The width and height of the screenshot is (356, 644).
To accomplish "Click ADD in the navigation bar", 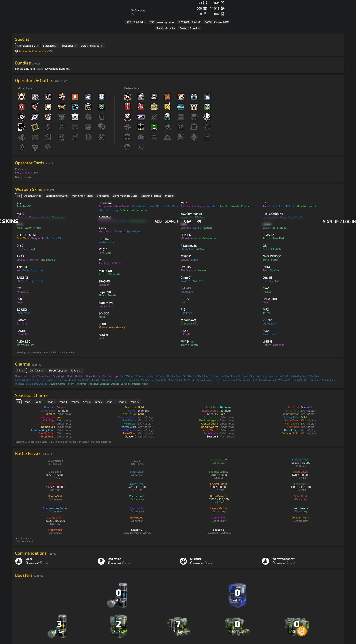I will pos(158,221).
